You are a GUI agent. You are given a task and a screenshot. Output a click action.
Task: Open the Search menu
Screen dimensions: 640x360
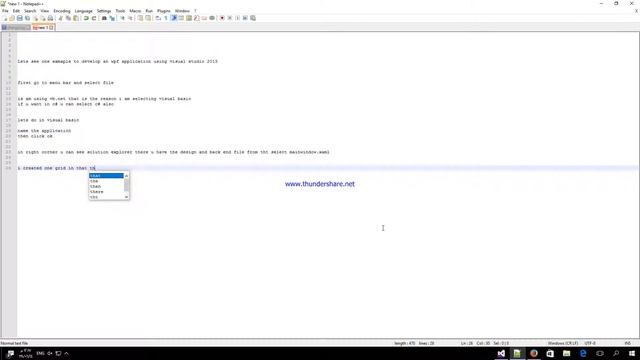(x=30, y=11)
